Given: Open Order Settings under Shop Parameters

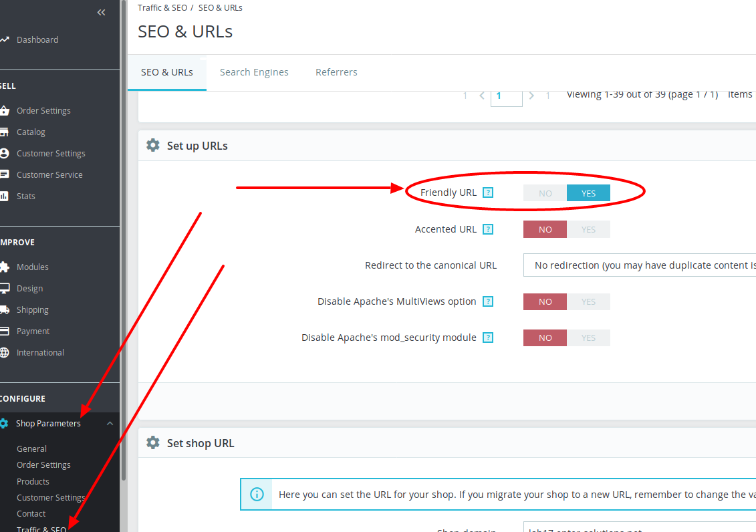Looking at the screenshot, I should [x=43, y=465].
